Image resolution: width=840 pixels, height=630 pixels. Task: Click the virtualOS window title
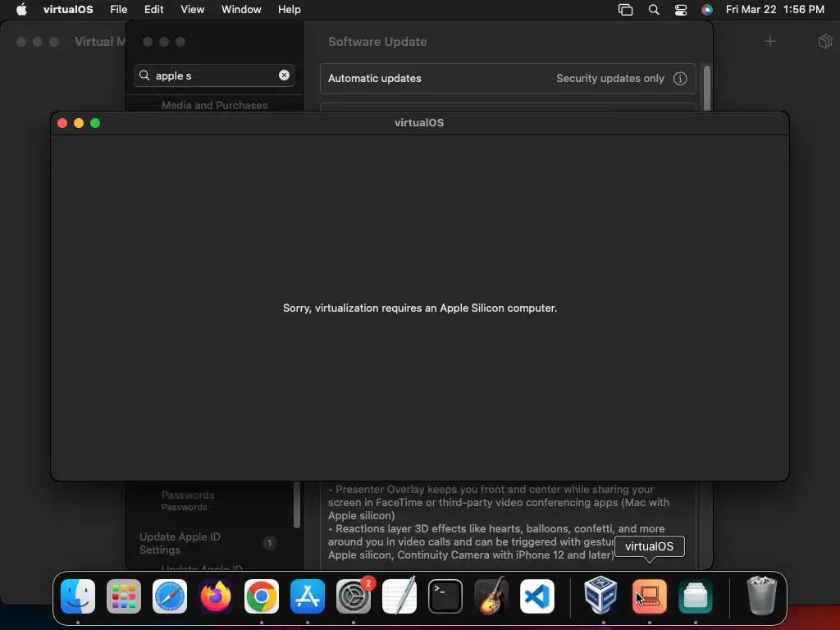click(419, 123)
